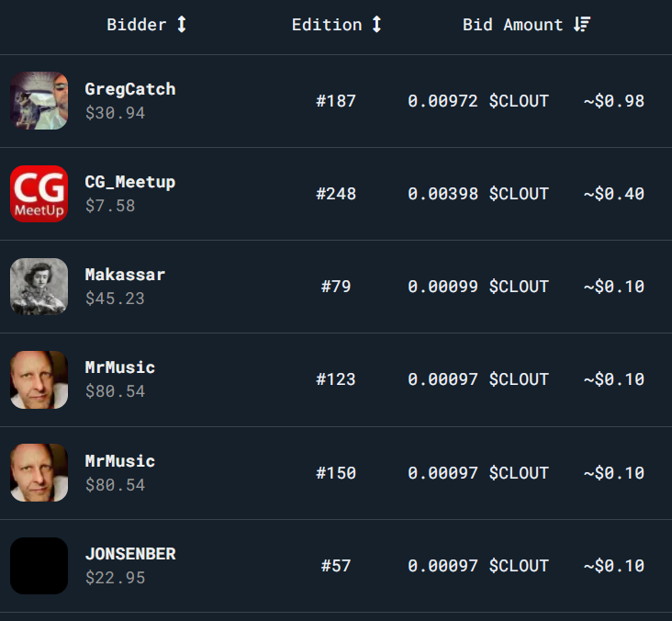The height and width of the screenshot is (621, 672).
Task: Select edition #248 bid row
Action: [336, 194]
